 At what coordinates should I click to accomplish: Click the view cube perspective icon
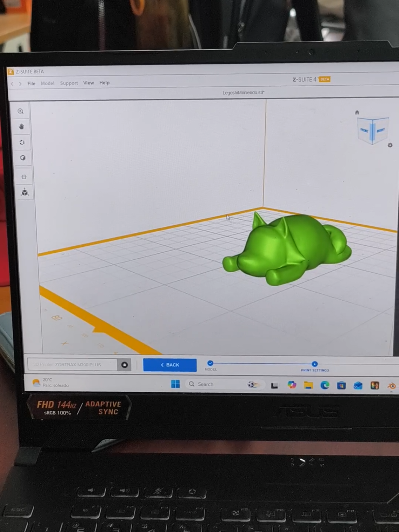(23, 158)
